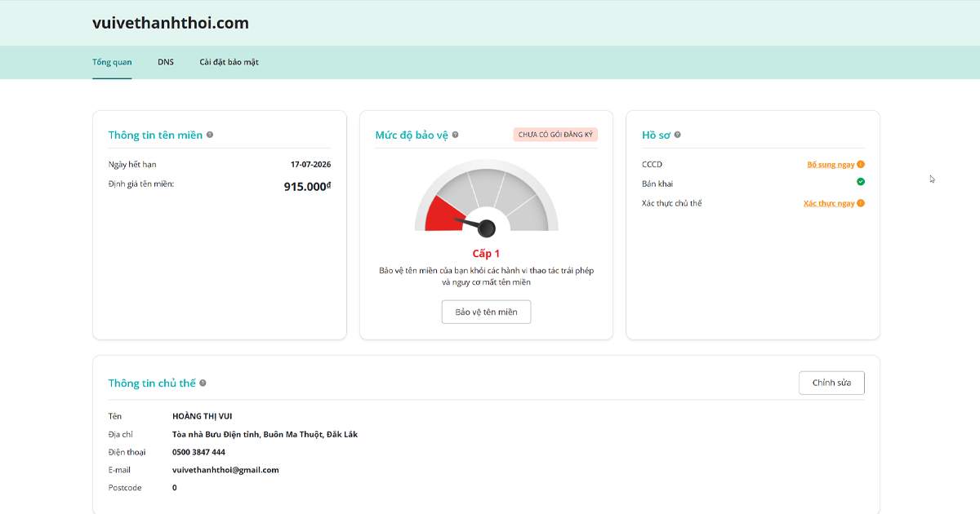The width and height of the screenshot is (980, 514).
Task: Click the 915.000đ domain valuation
Action: pyautogui.click(x=307, y=187)
